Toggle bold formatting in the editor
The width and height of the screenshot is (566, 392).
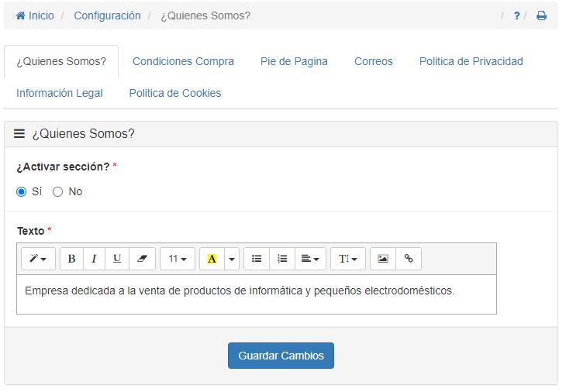tap(71, 259)
